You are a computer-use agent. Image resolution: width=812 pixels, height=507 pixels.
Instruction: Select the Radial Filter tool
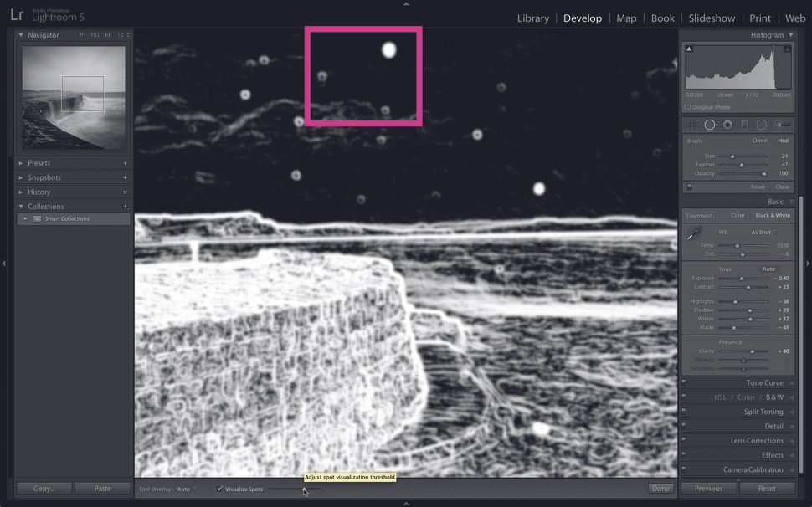click(762, 124)
